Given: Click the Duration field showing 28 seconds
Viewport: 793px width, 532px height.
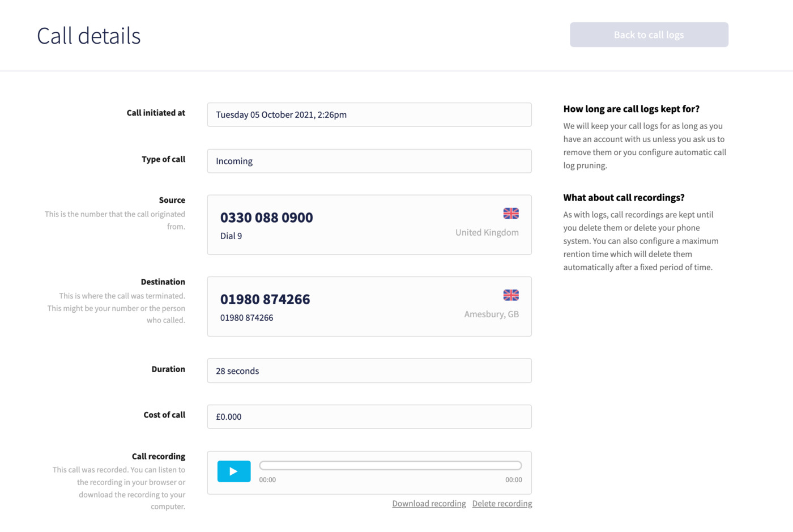Looking at the screenshot, I should tap(369, 371).
